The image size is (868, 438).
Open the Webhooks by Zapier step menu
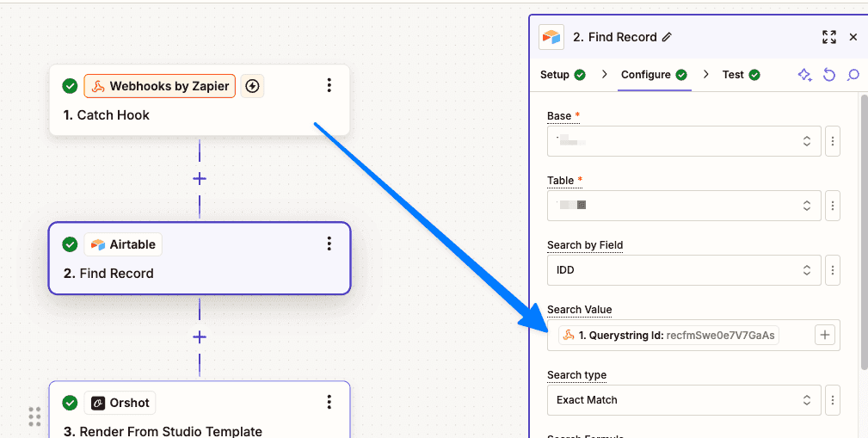329,85
